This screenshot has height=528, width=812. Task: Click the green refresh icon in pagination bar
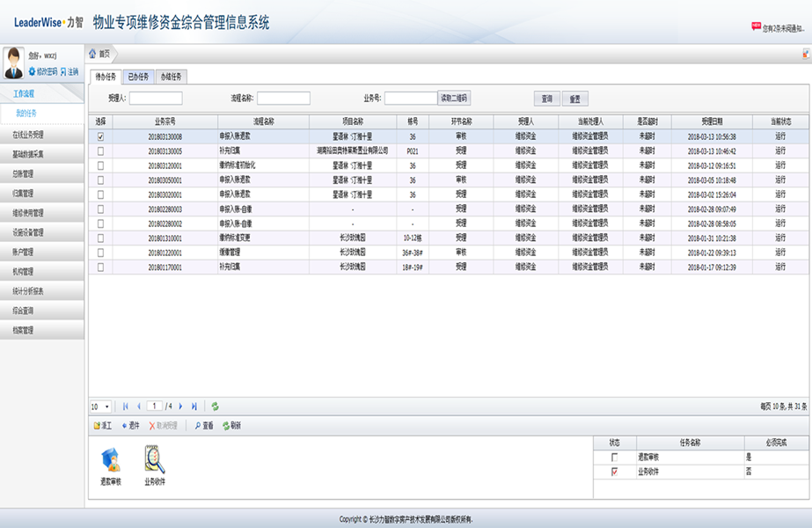pyautogui.click(x=215, y=407)
